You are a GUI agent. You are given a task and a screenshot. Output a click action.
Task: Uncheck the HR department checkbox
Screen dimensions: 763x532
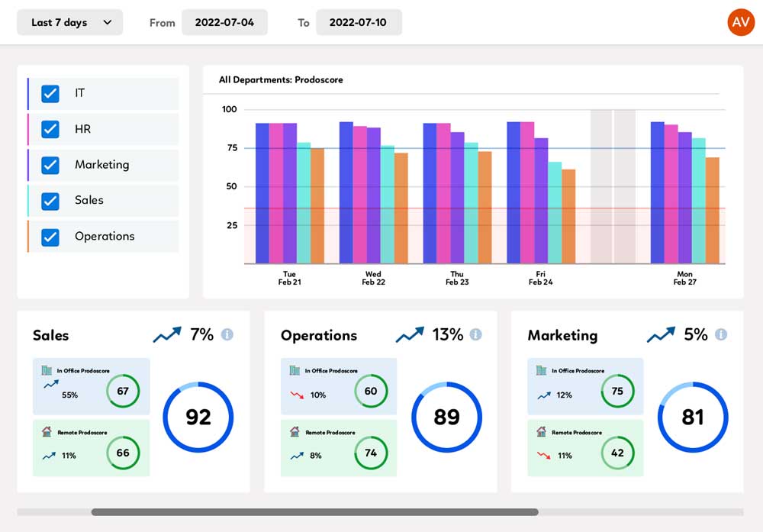(x=50, y=129)
